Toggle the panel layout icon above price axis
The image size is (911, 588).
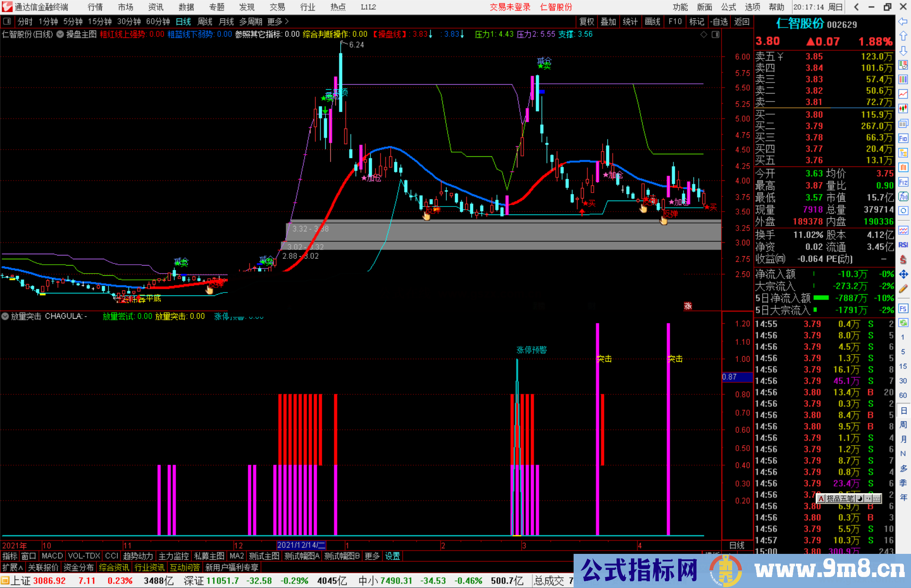[x=715, y=35]
